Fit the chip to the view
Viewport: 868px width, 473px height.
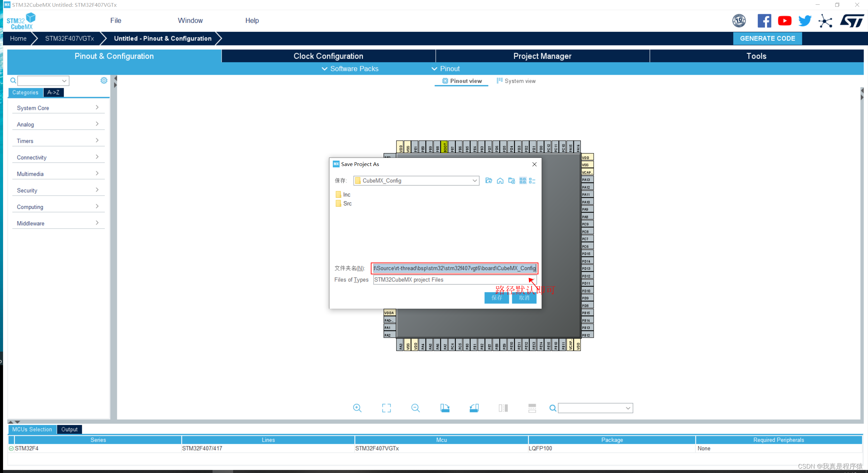click(386, 408)
